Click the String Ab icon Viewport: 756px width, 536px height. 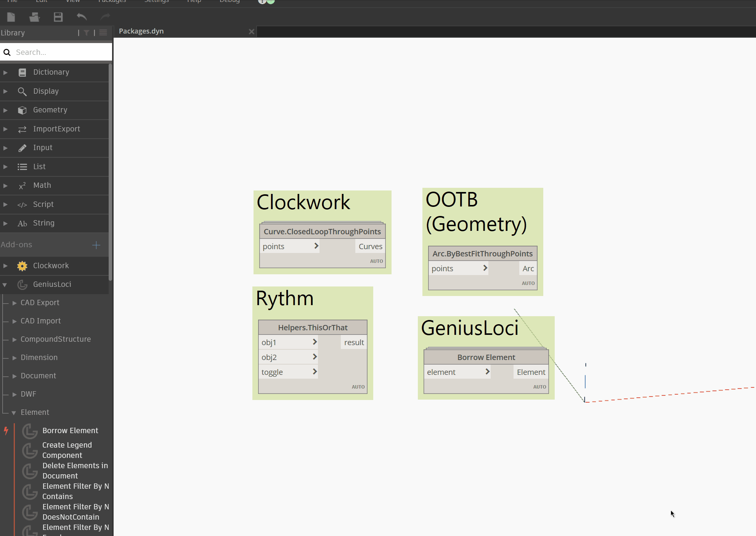[x=22, y=223]
